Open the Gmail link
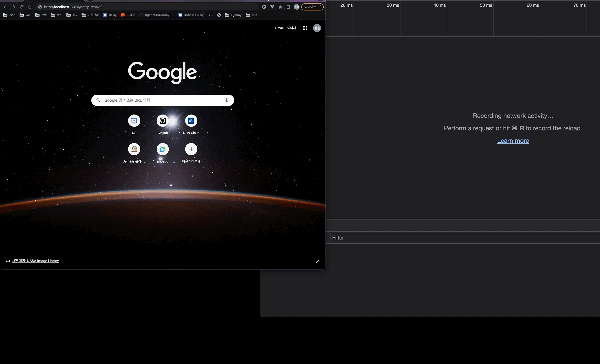 point(279,28)
